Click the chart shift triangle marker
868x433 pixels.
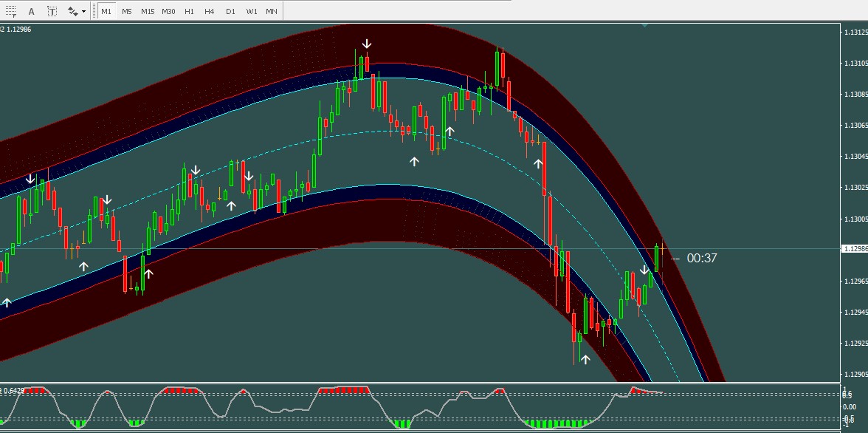click(x=645, y=25)
